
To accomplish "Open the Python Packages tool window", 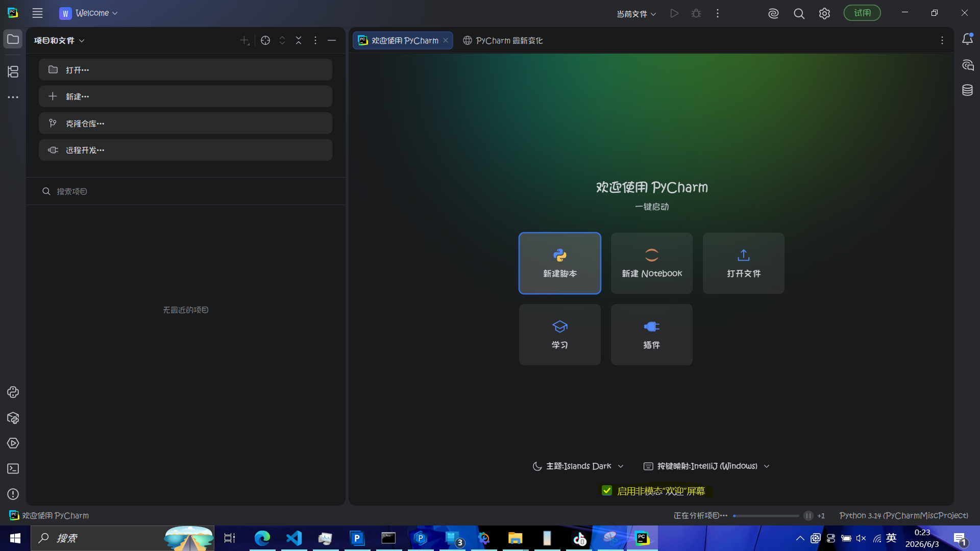I will click(13, 418).
